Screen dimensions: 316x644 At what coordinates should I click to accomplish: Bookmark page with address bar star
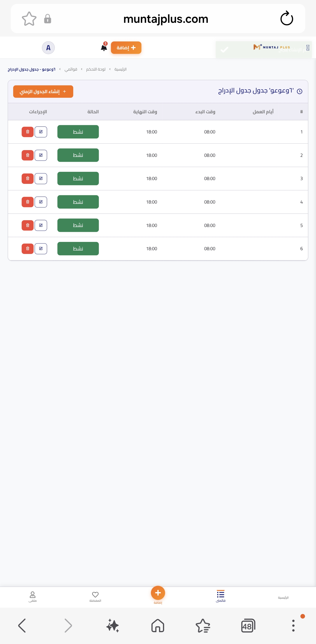(29, 19)
